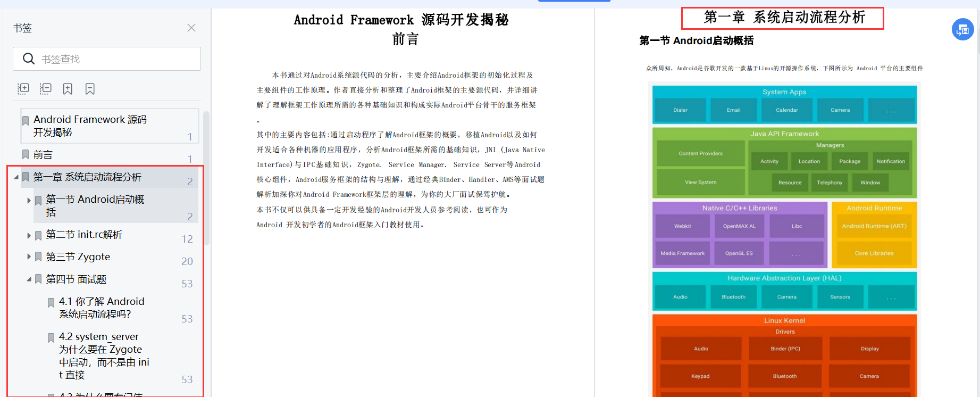Screen dimensions: 980x397
Task: Expand 第一节 Android启动概括 node
Action: click(x=29, y=201)
